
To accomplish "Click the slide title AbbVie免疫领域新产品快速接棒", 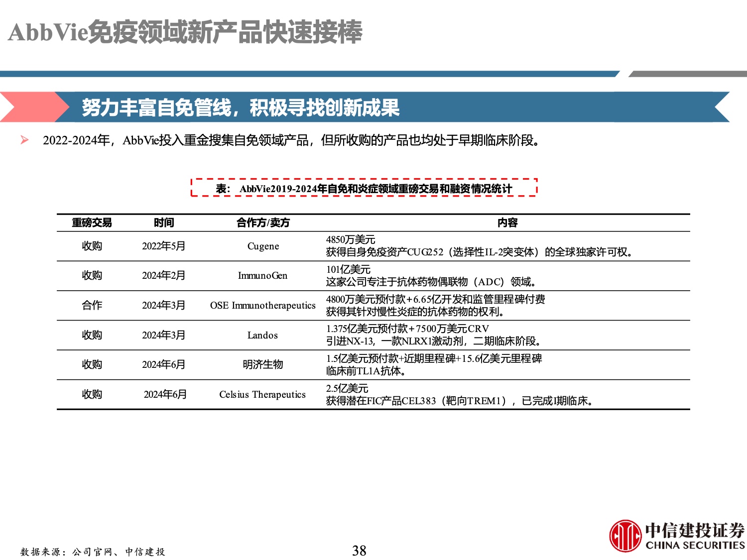I will 185,32.
